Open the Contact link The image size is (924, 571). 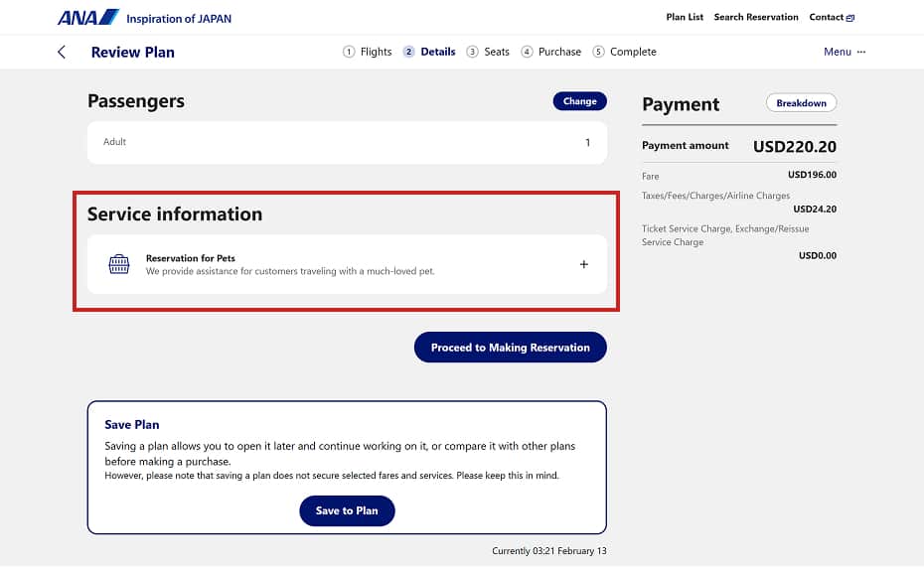(x=826, y=18)
